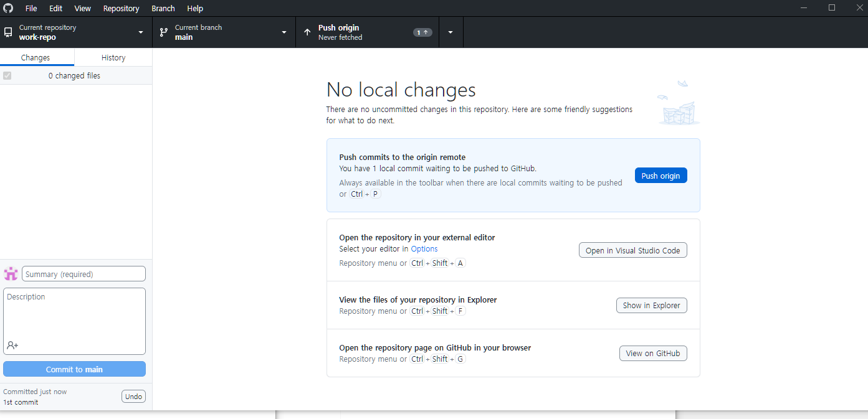Image resolution: width=868 pixels, height=419 pixels.
Task: Click the GitHub logo icon in title bar
Action: [8, 8]
